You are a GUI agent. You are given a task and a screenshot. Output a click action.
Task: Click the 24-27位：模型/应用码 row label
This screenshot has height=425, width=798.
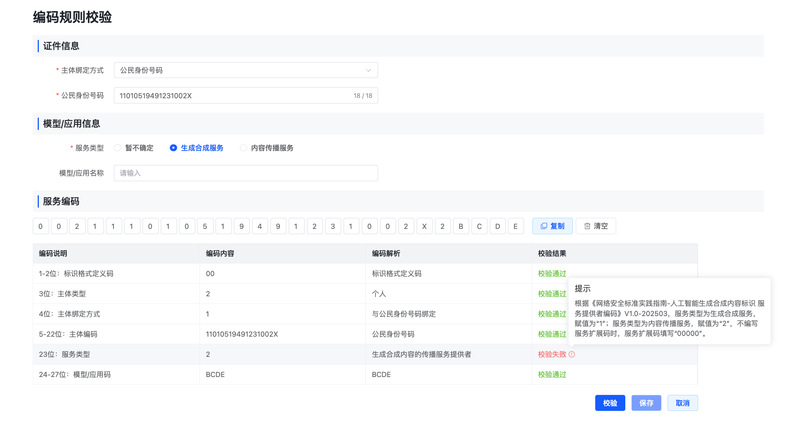76,374
